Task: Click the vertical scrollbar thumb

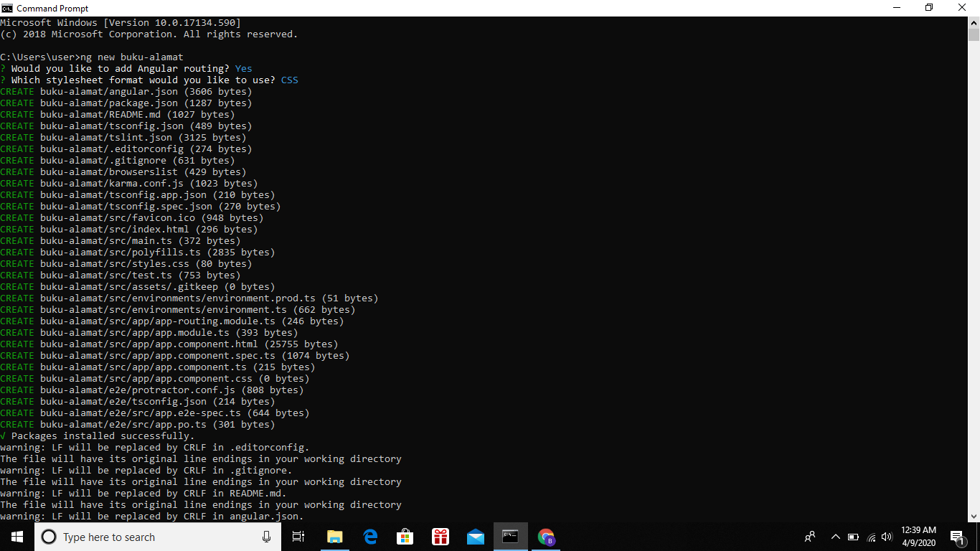Action: pos(974,35)
